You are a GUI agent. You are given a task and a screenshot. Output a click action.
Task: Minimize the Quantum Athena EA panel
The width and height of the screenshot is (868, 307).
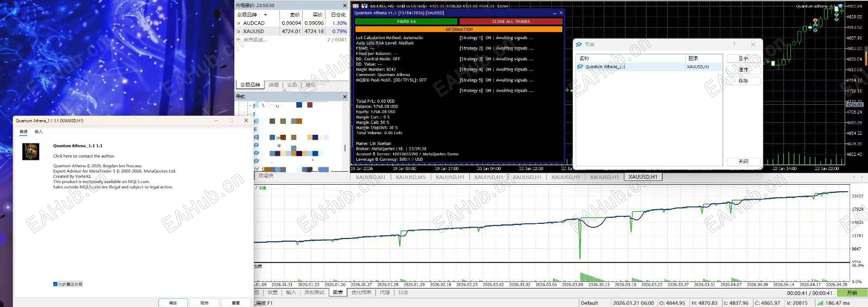pyautogui.click(x=554, y=13)
